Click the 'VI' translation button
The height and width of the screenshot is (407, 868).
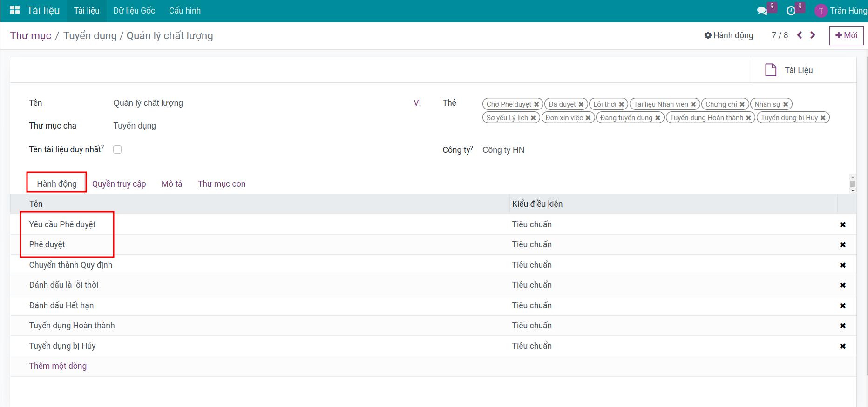(417, 103)
